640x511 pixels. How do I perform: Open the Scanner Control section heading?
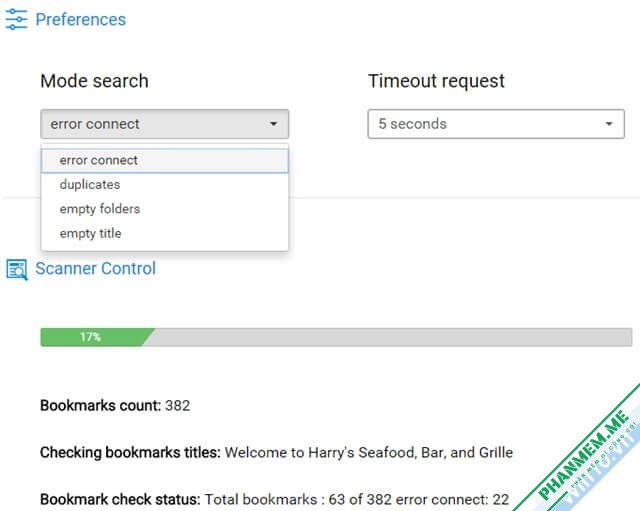pos(96,269)
